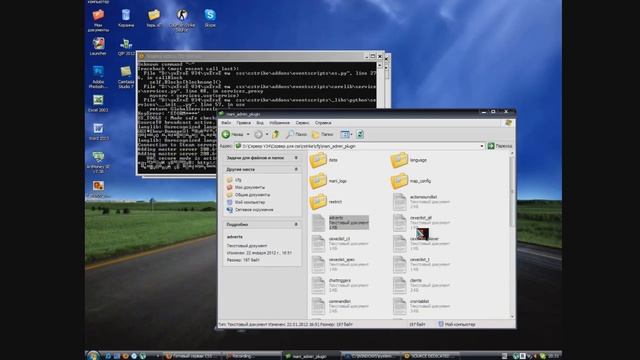640x360 pixels.
Task: Select the 'crontablist' text file icon
Action: point(400,306)
